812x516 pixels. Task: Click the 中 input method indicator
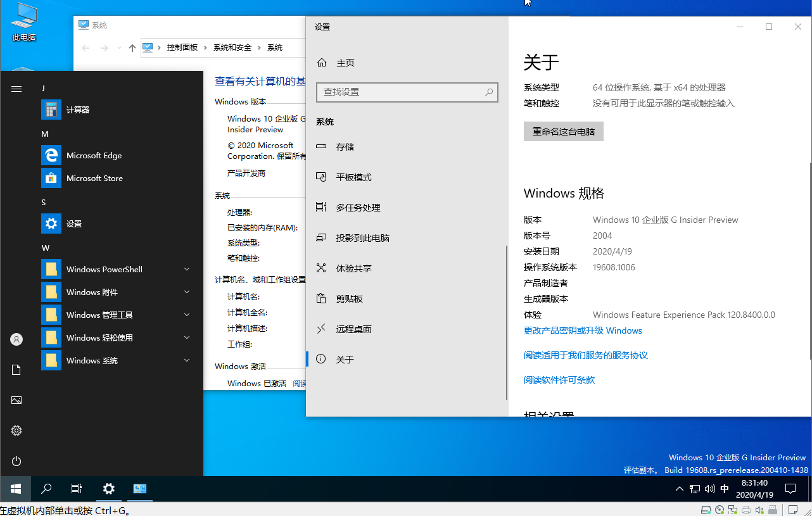pyautogui.click(x=725, y=489)
